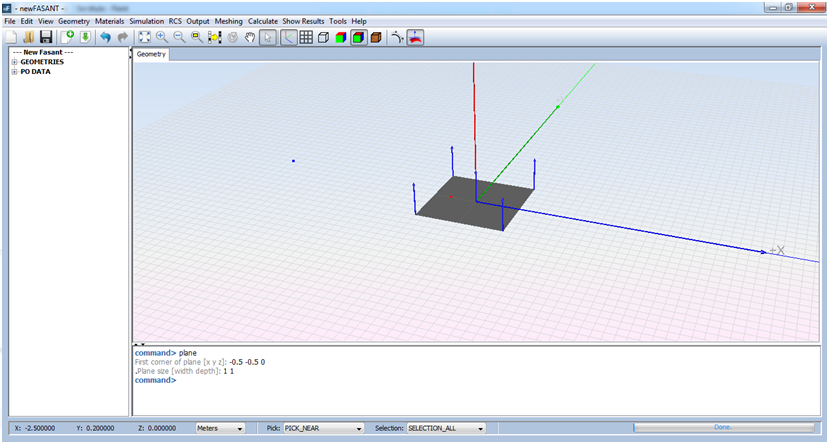The width and height of the screenshot is (827, 442).
Task: Open the Meters units dropdown
Action: 221,428
